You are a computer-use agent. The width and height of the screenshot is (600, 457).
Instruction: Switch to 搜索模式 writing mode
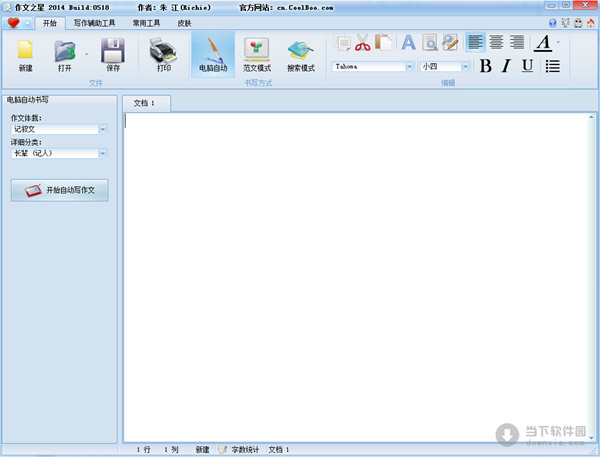(x=301, y=55)
